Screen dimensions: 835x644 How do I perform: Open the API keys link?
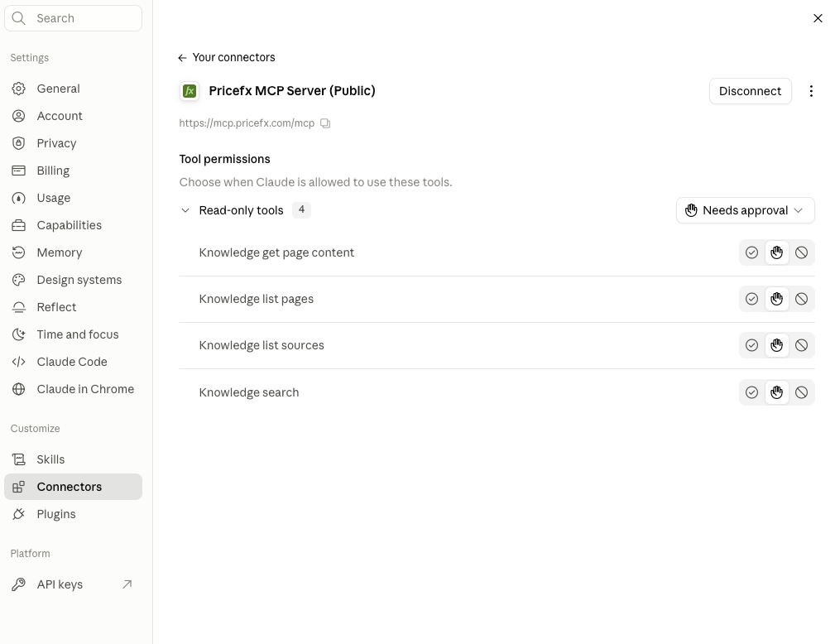point(74,584)
